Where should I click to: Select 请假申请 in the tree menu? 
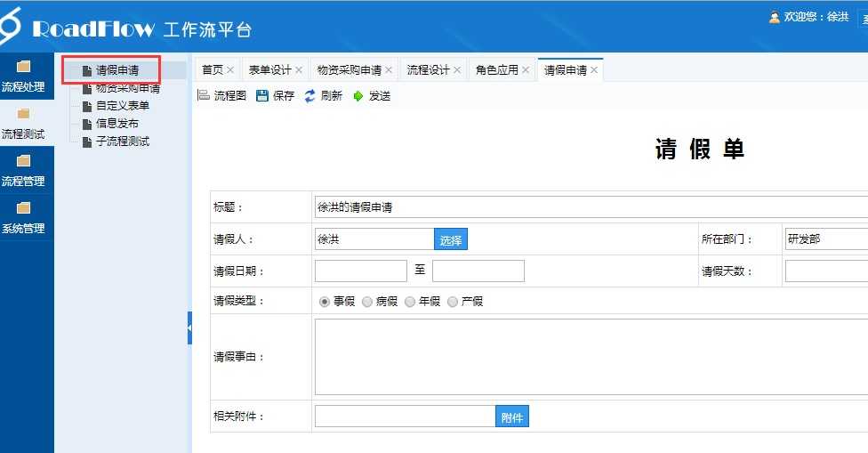pos(117,70)
